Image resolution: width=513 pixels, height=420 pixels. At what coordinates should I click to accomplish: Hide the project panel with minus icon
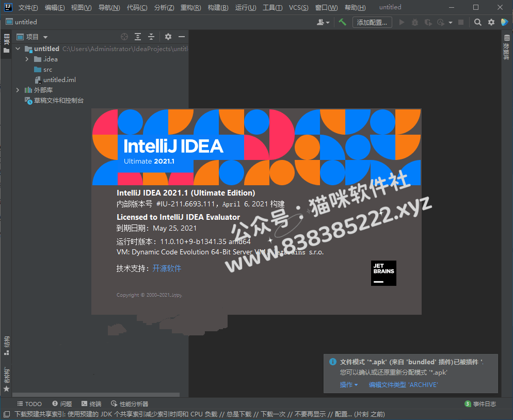(182, 37)
